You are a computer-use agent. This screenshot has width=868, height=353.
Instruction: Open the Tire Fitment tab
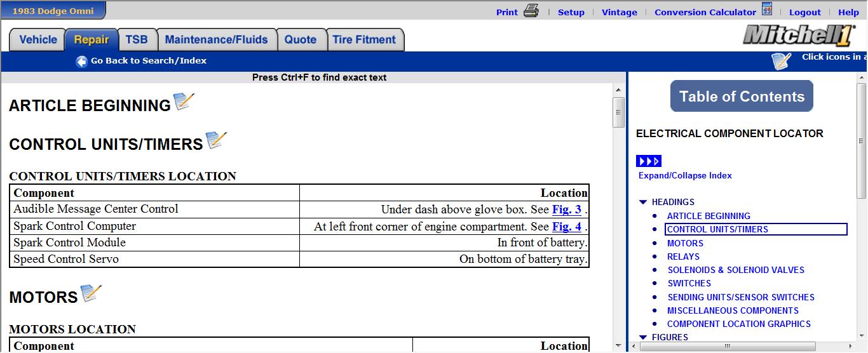pyautogui.click(x=365, y=40)
